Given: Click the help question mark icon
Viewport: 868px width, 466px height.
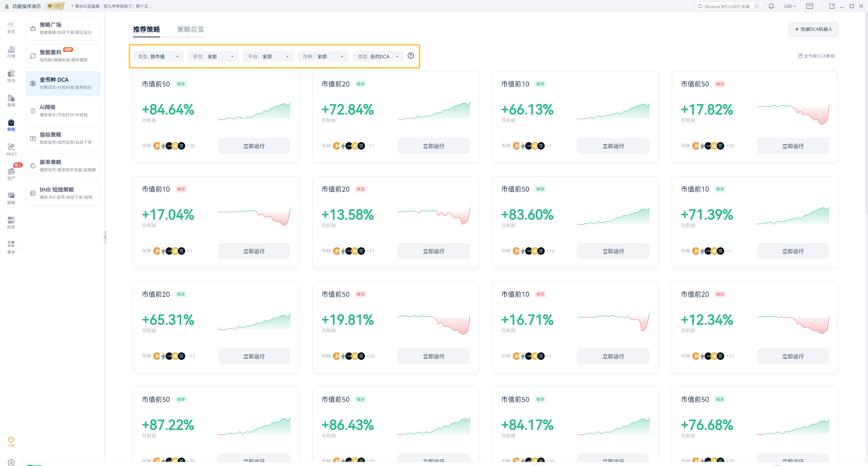Looking at the screenshot, I should pos(410,56).
